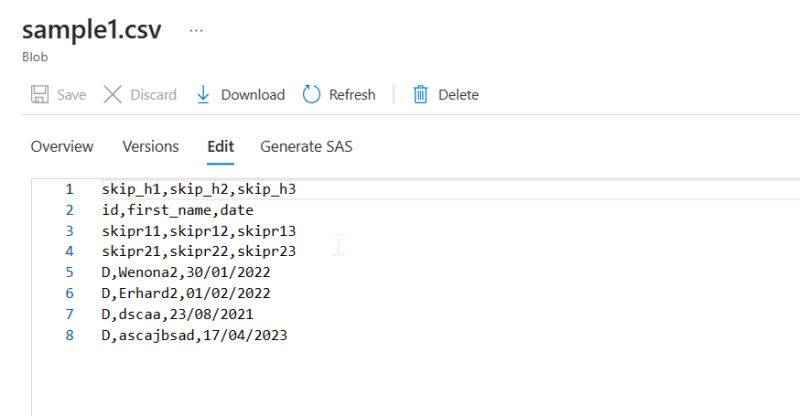The height and width of the screenshot is (416, 800).
Task: Click line number 7 in the gutter
Action: coord(69,314)
